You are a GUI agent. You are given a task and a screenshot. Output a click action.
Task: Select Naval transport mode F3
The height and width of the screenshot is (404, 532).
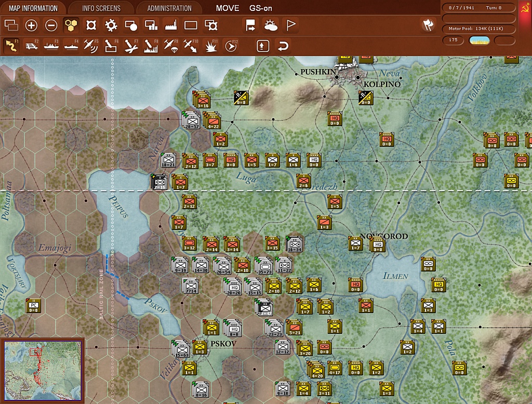click(x=51, y=46)
